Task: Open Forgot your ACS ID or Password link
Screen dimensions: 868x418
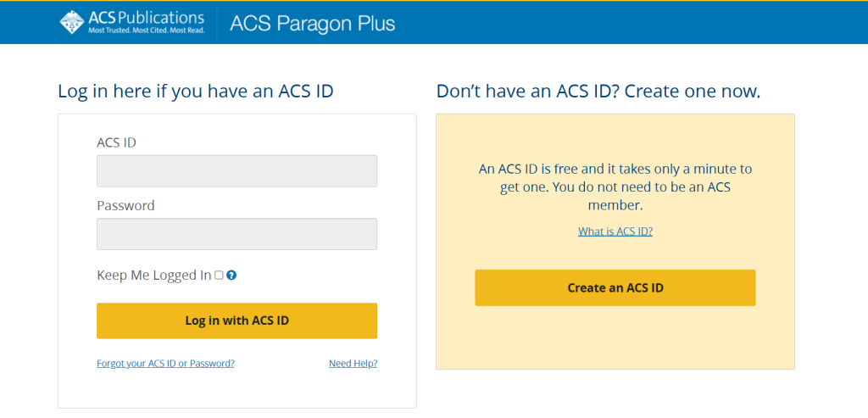Action: coord(165,364)
